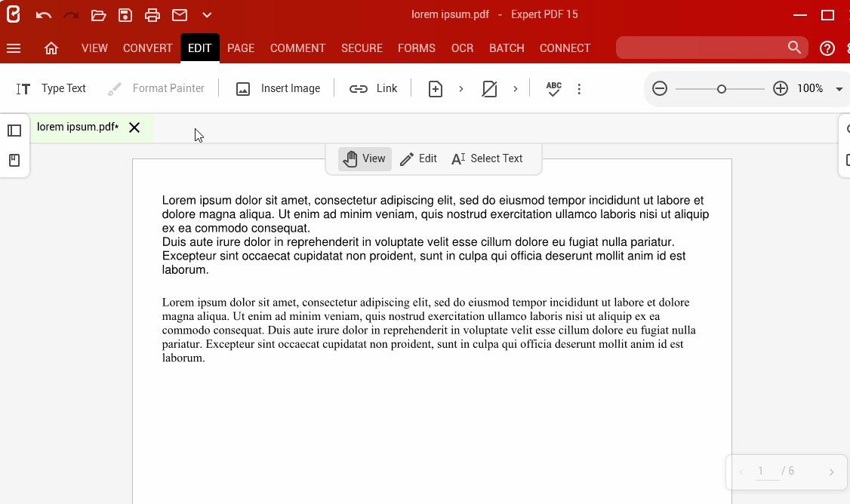Close the lorem ipsum.pdf tab
Viewport: 850px width, 504px height.
(134, 128)
